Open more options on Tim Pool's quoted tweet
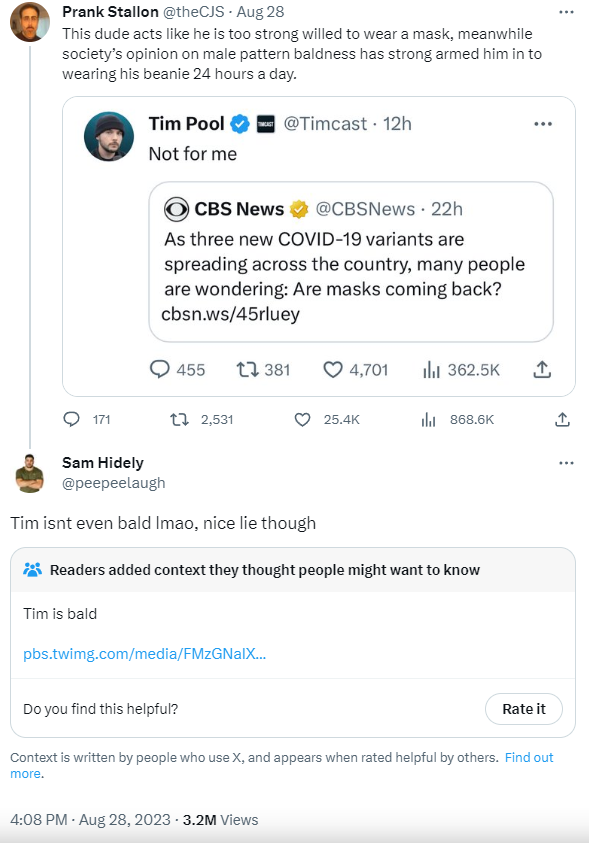 (x=543, y=124)
